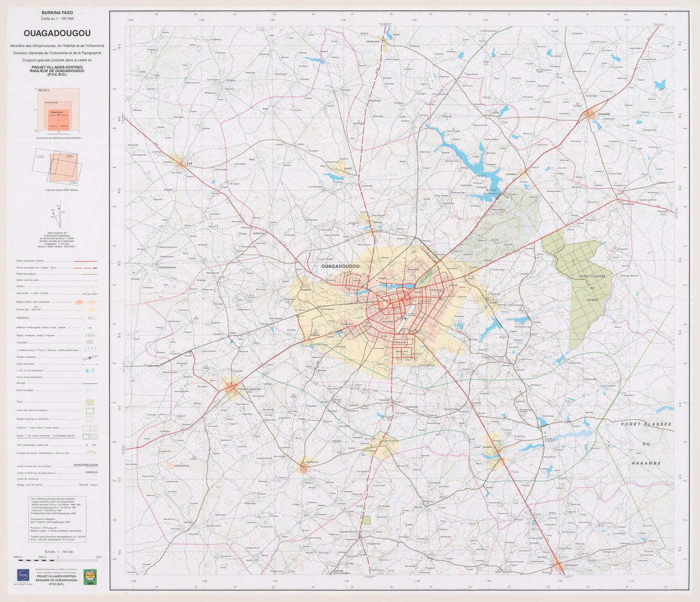Viewport: 700px width, 602px height.
Task: Click the Koubri town marker on map
Action: (495, 451)
